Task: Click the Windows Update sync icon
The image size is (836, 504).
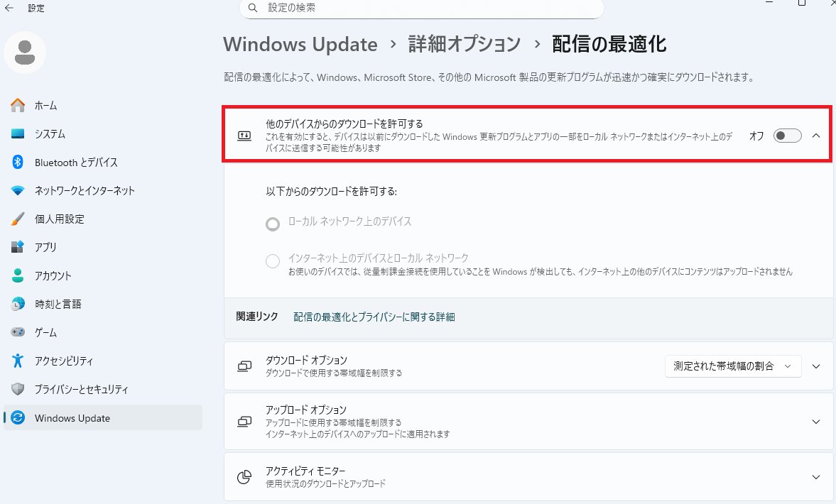Action: click(x=18, y=417)
